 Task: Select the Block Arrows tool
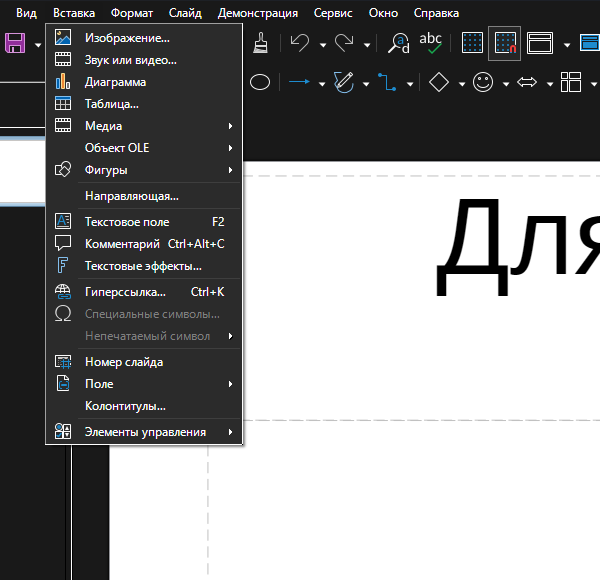[527, 82]
